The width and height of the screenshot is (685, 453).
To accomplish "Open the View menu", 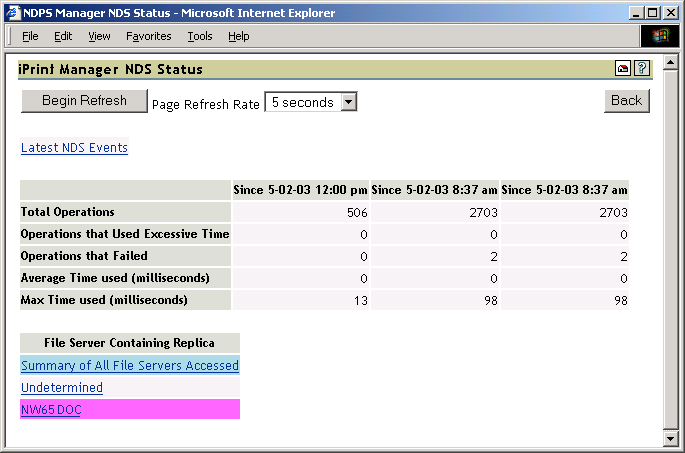I will tap(99, 36).
